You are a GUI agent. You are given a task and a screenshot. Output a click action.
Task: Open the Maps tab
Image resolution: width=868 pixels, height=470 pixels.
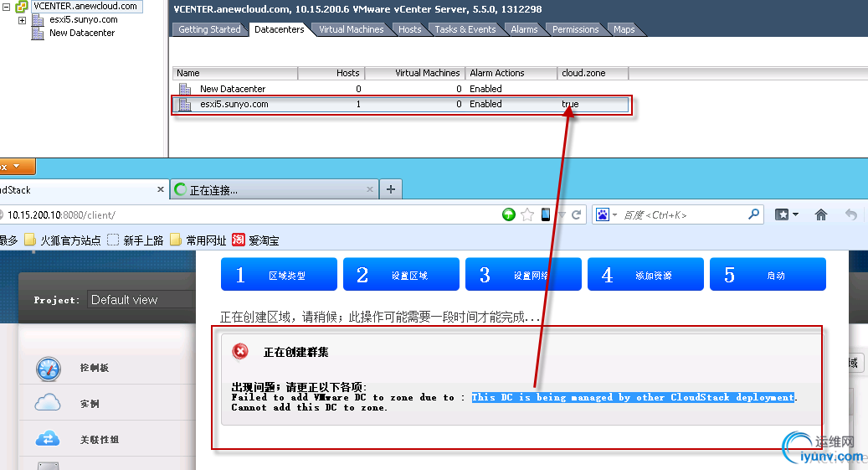pyautogui.click(x=624, y=29)
